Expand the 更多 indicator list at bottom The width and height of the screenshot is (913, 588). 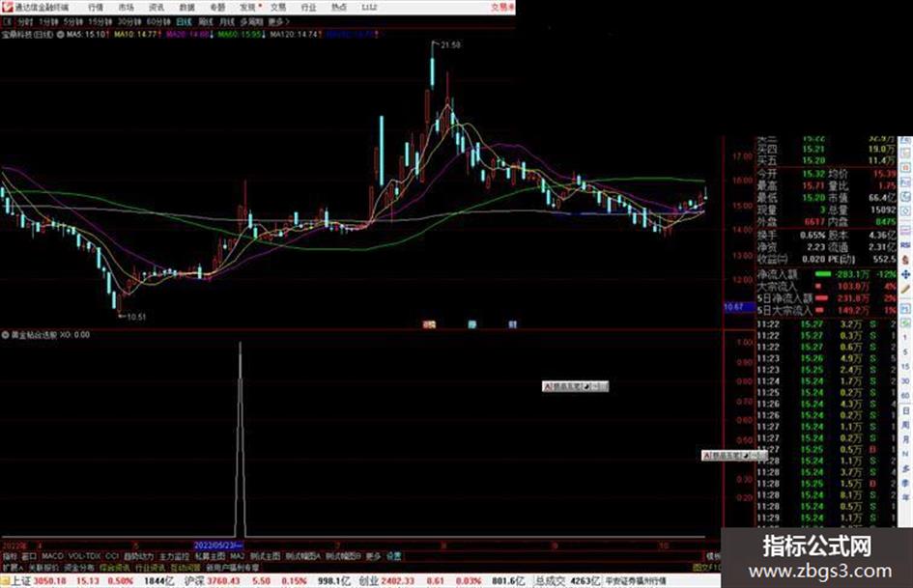[x=373, y=557]
